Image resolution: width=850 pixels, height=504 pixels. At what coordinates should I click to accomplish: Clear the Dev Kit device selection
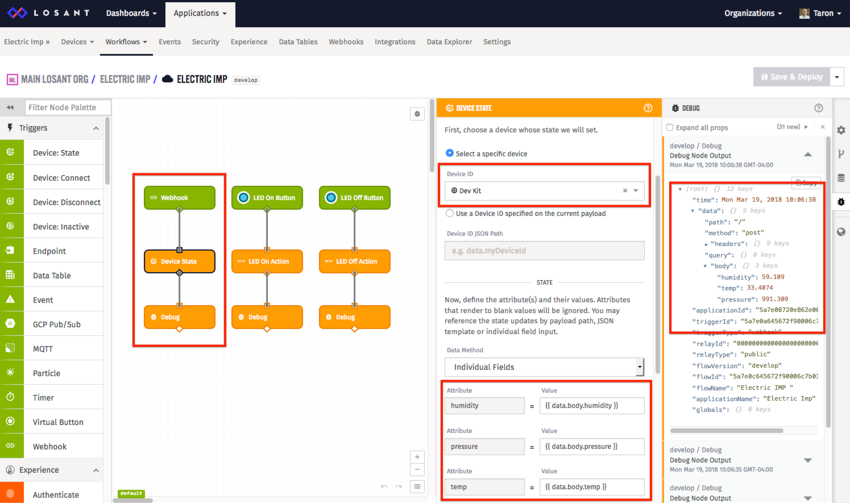click(625, 191)
